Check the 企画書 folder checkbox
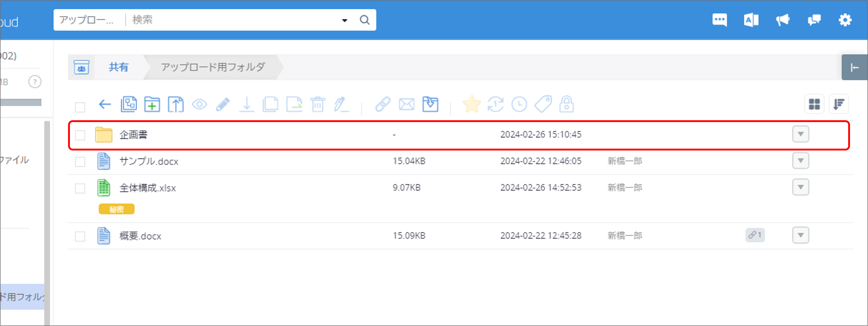The width and height of the screenshot is (868, 326). pos(80,135)
